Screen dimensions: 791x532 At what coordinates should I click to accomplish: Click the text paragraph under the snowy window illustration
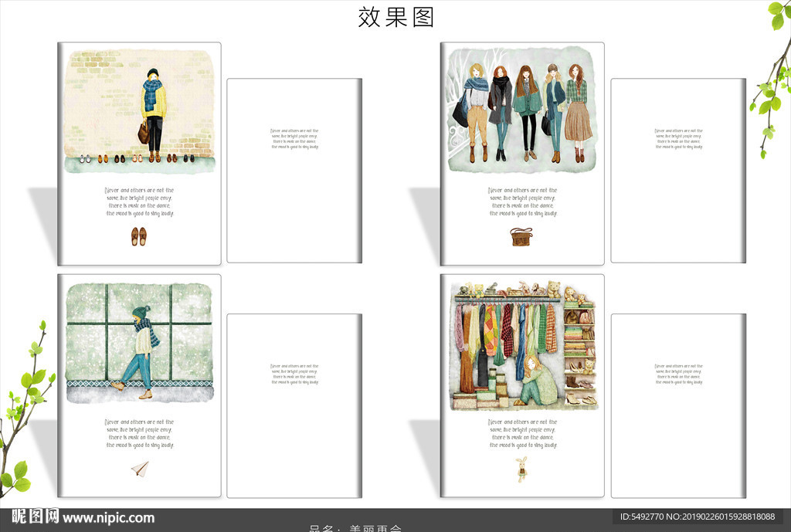(139, 434)
